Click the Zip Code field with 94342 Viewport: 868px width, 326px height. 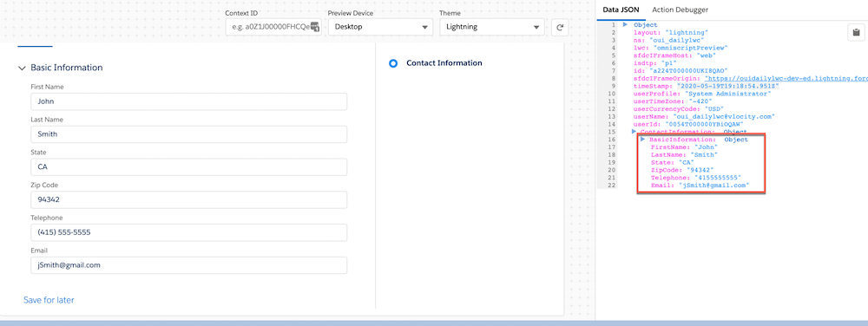188,199
